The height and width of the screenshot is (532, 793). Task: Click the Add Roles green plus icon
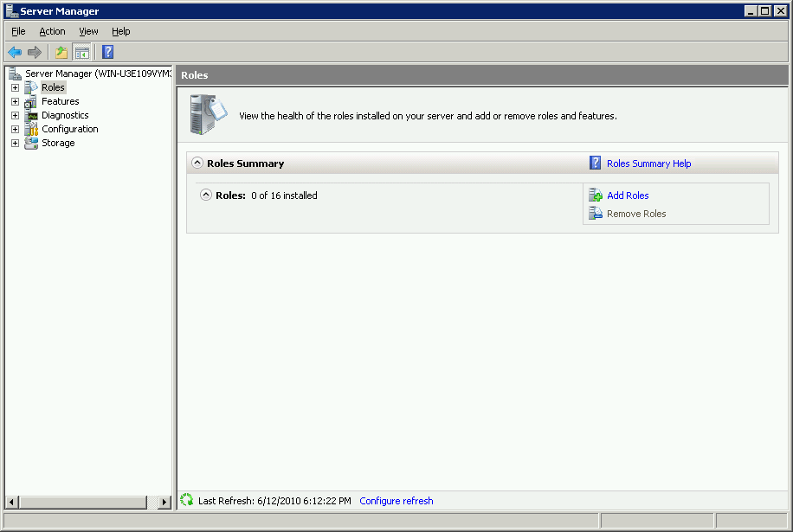coord(595,195)
